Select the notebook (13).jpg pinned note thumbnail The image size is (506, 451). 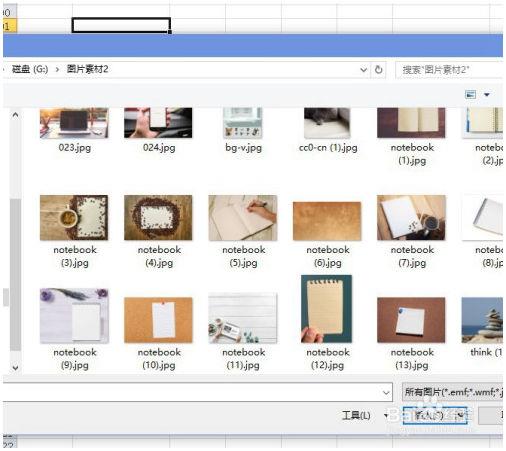(411, 320)
